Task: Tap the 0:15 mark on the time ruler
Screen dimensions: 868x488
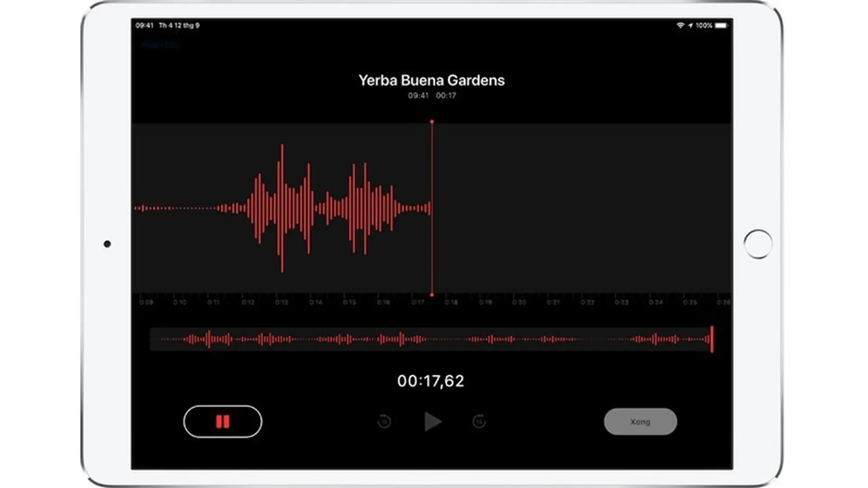Action: pos(349,302)
